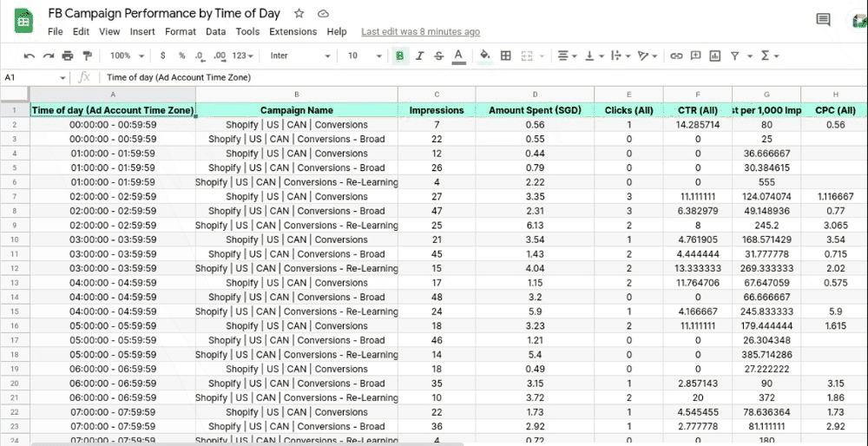
Task: Select row 7 header
Action: pos(15,196)
